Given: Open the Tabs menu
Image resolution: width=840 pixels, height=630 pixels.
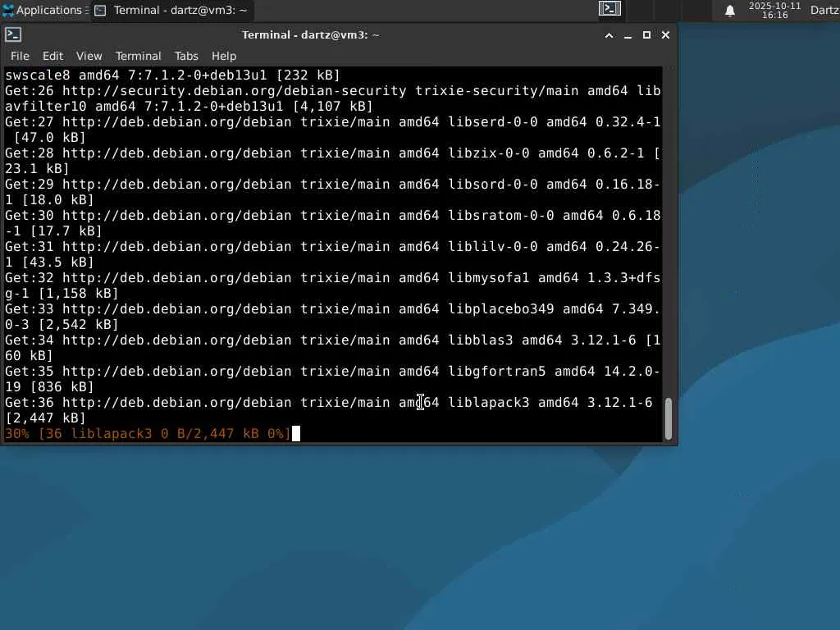Looking at the screenshot, I should click(x=186, y=56).
